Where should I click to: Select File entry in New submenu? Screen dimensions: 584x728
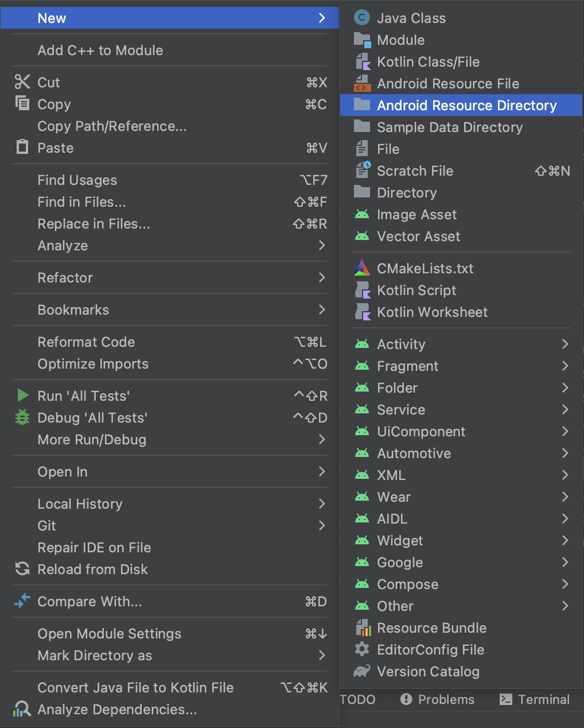(x=461, y=149)
